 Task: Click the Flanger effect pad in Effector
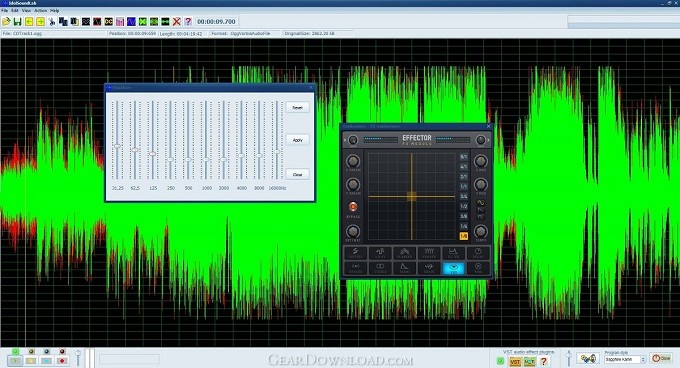click(404, 253)
